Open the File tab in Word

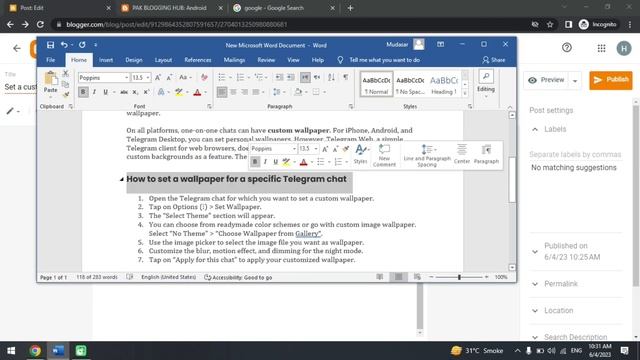(51, 60)
